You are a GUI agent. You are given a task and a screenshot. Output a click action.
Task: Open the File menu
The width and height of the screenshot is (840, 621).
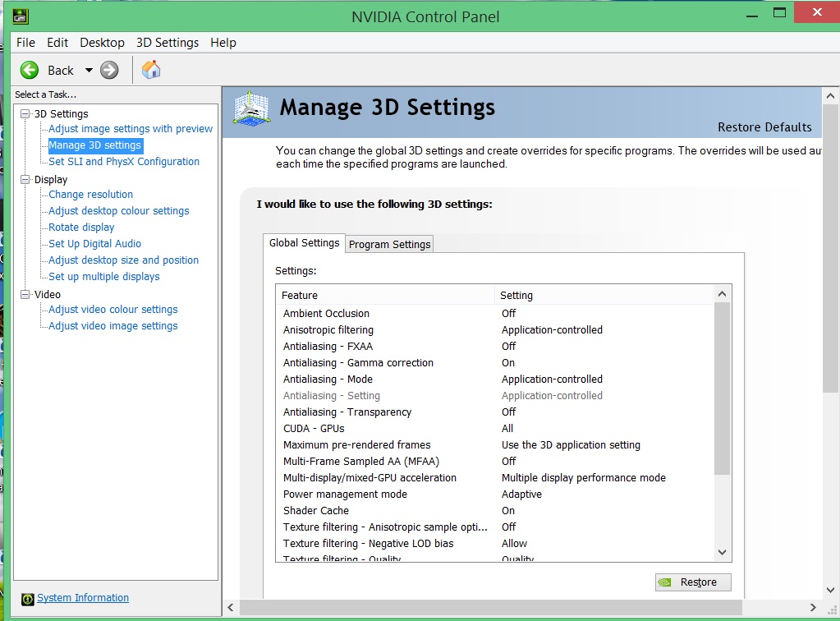coord(25,43)
